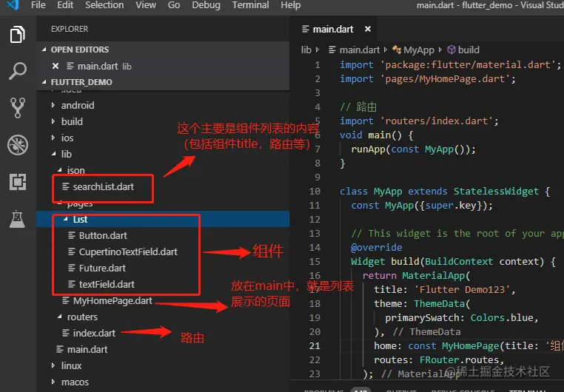Click FRouter.routes text on line 22
The width and height of the screenshot is (564, 392).
(459, 359)
